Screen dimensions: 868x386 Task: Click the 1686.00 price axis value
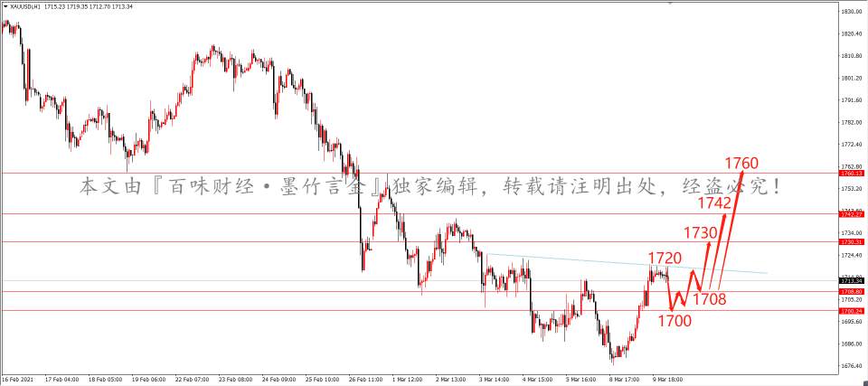click(x=853, y=344)
